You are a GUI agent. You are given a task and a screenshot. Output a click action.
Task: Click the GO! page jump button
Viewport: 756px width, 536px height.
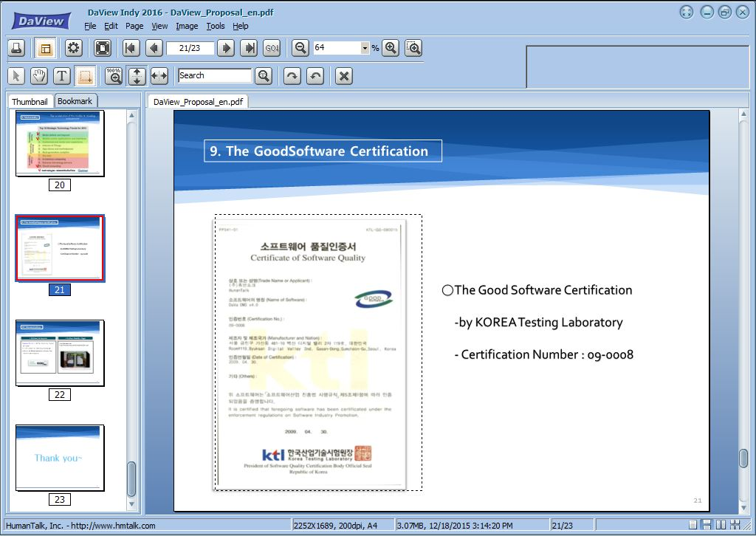[272, 48]
